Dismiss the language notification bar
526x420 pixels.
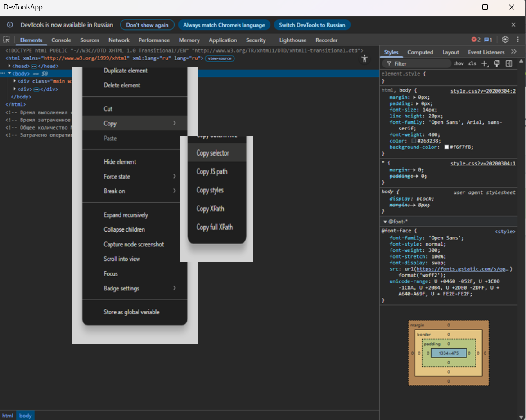pyautogui.click(x=513, y=25)
